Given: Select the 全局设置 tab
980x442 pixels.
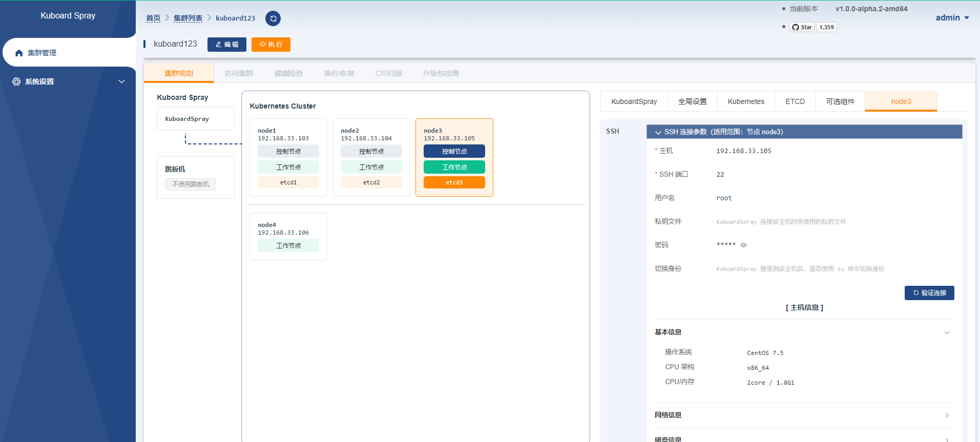Looking at the screenshot, I should click(x=693, y=101).
